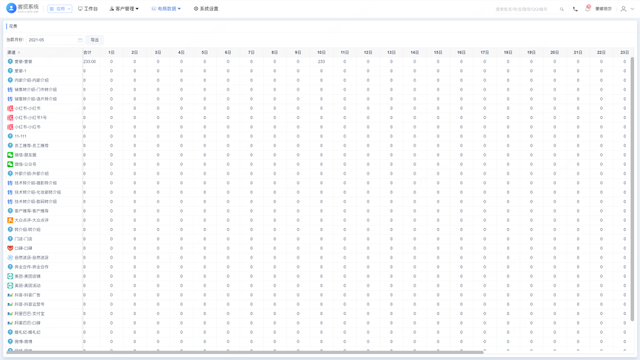The image size is (640, 360).
Task: Click the WeChat icon for 微信-朋友圈 row
Action: [x=10, y=155]
